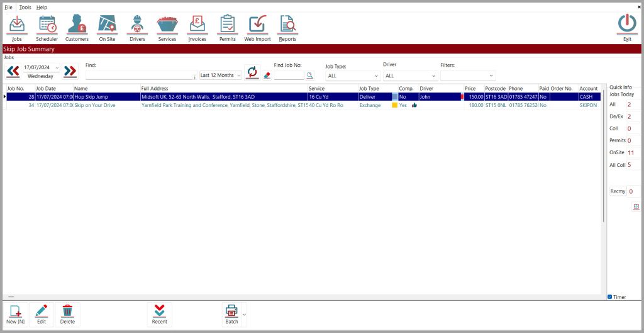This screenshot has height=333, width=644.
Task: Open the Job Type ALL dropdown
Action: coord(377,76)
